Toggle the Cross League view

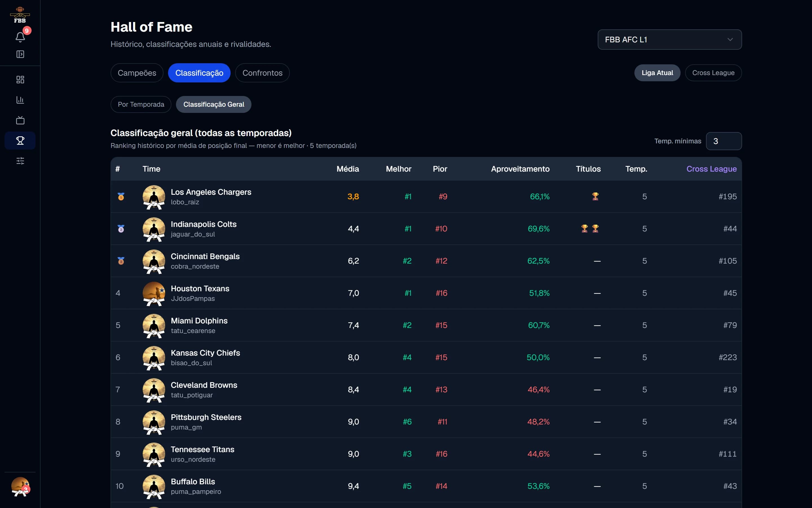(x=713, y=73)
